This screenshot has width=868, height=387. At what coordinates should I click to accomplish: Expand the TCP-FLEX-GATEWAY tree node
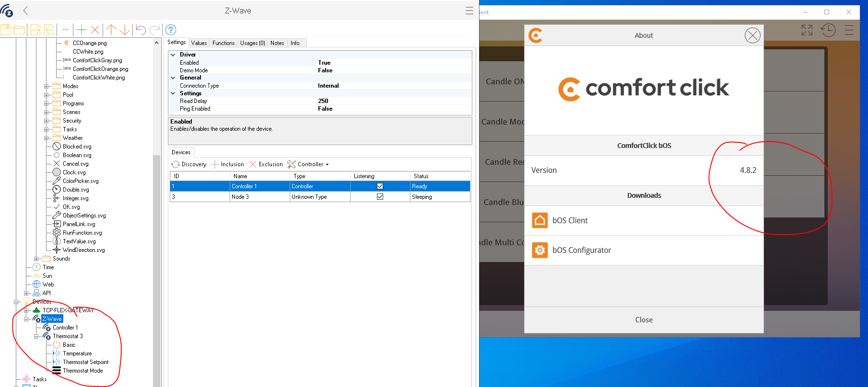point(26,310)
